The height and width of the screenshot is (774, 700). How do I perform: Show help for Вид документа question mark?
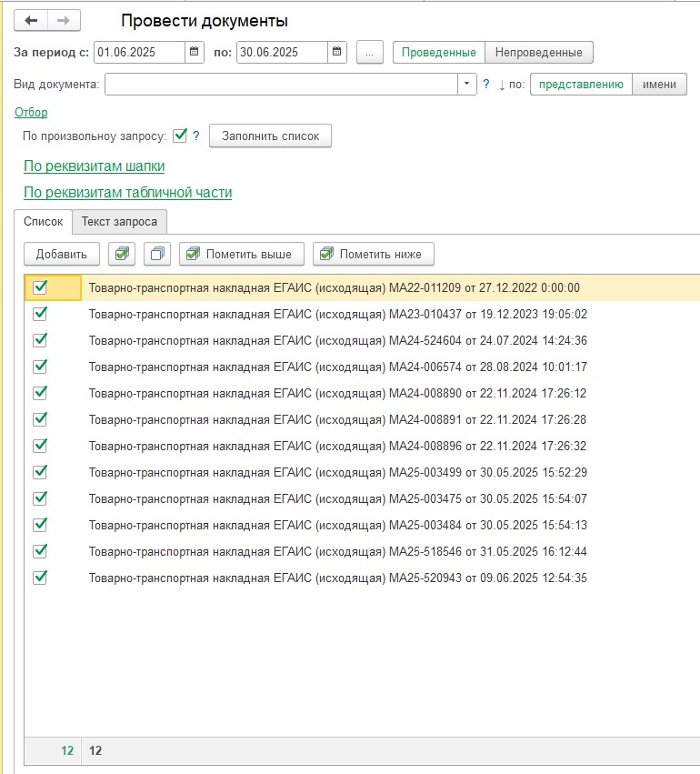pyautogui.click(x=486, y=84)
